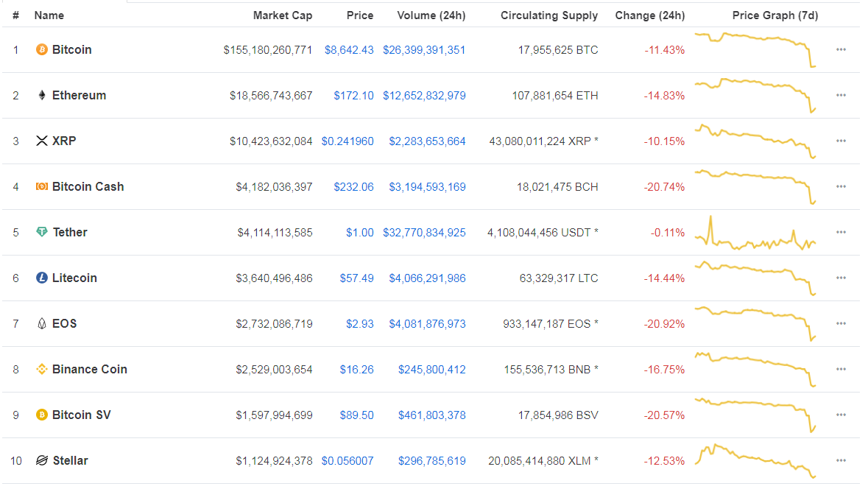
Task: Open Ethereum 7-day price graph
Action: [755, 95]
